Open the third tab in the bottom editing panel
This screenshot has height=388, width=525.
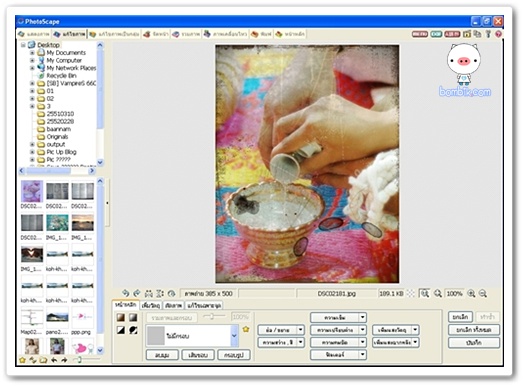pos(173,305)
